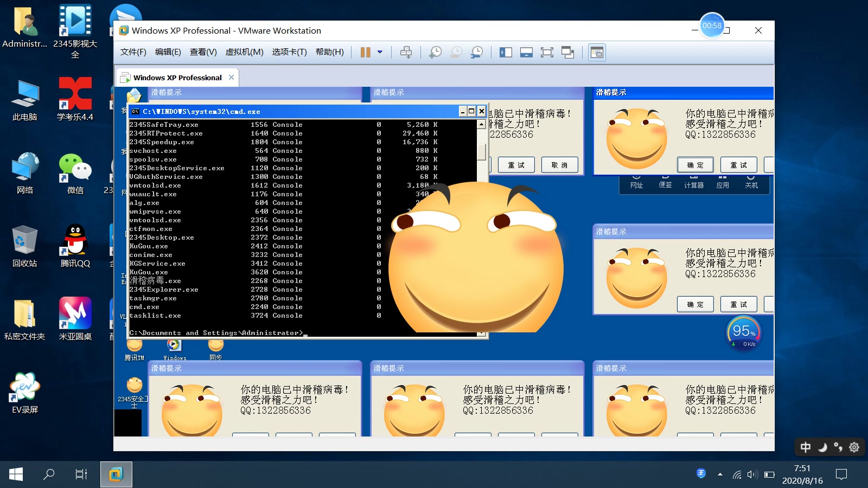Open 网址 in the XP quick toolbar
868x488 pixels.
click(x=636, y=181)
